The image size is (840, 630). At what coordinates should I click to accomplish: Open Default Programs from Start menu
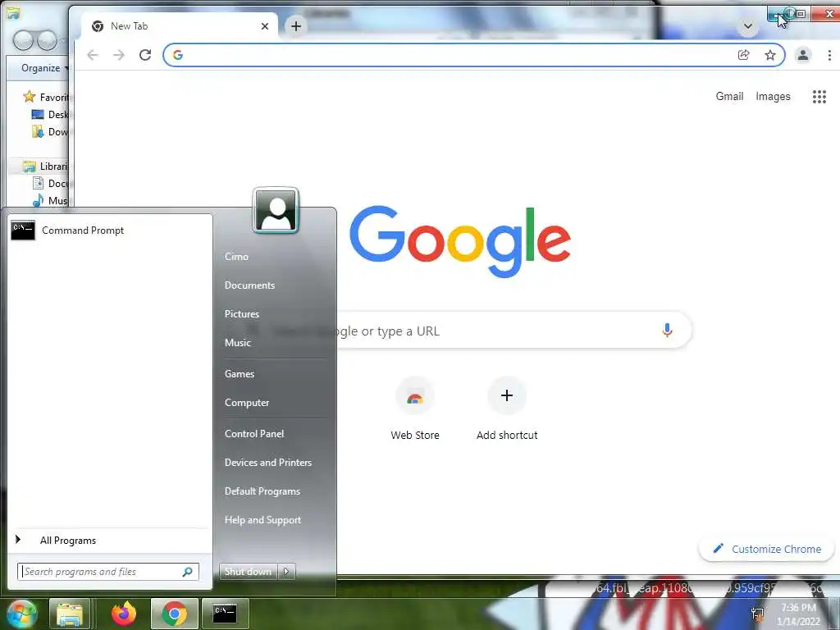(262, 491)
